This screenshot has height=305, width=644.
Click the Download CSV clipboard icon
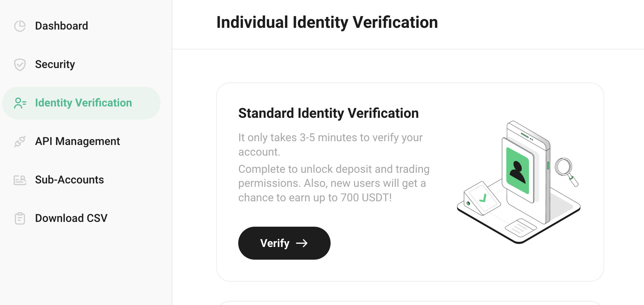point(20,218)
